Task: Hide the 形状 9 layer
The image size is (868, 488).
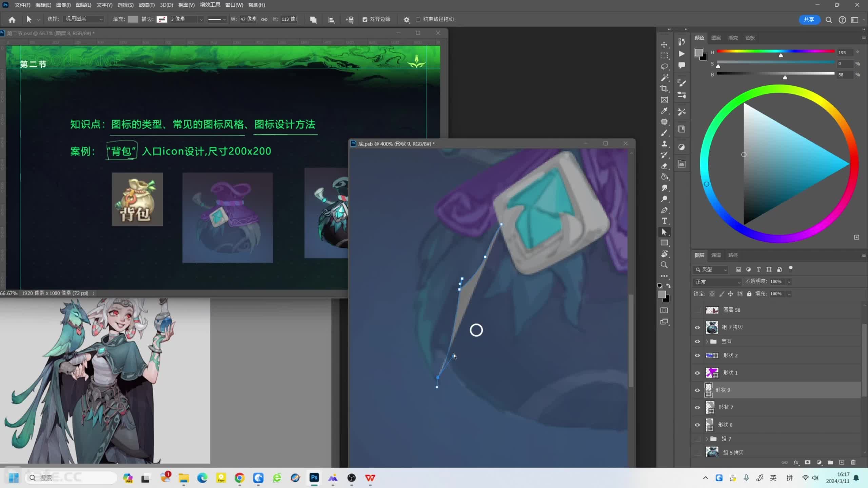Action: click(697, 390)
